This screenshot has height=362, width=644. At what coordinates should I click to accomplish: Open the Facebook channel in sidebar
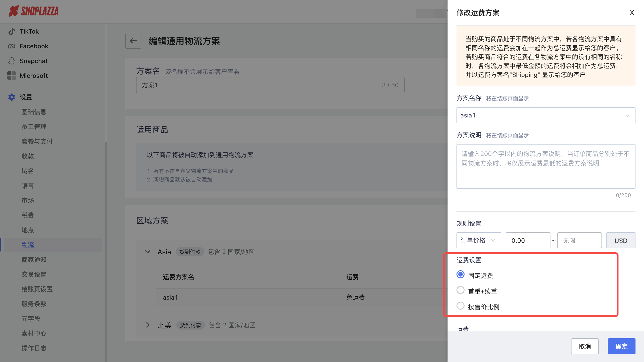click(x=34, y=46)
